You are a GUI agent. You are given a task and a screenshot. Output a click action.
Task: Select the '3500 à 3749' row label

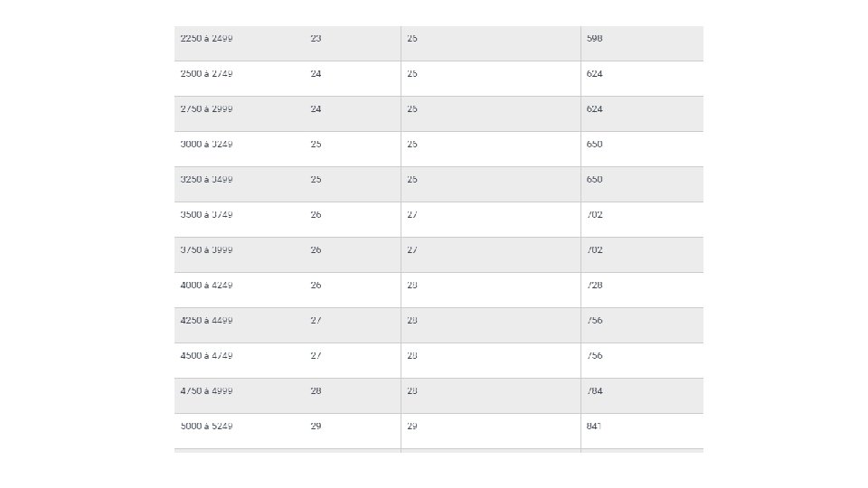(x=206, y=215)
